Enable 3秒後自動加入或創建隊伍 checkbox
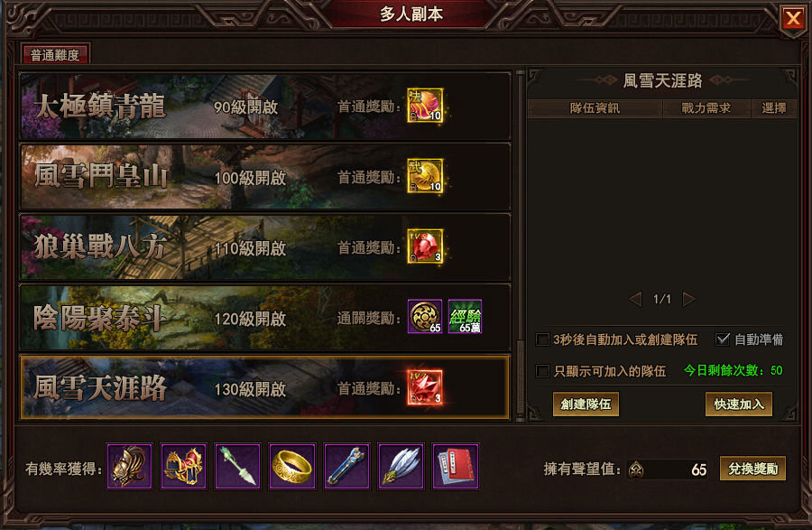 coord(542,339)
